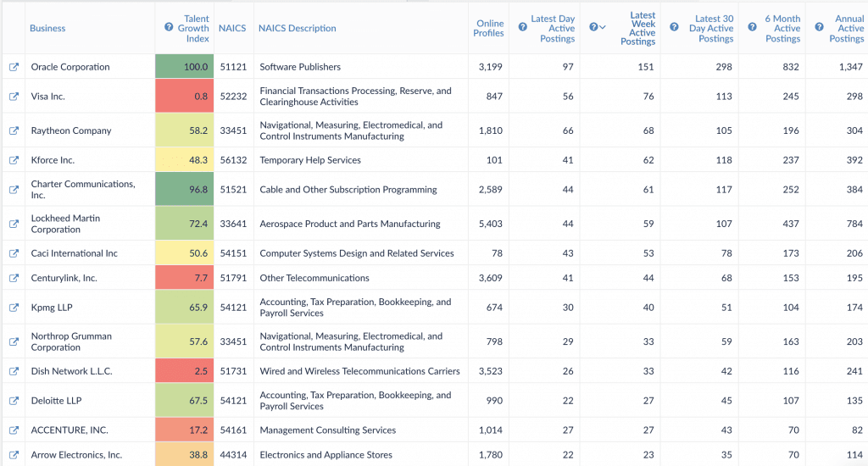868x466 pixels.
Task: Sort by Latest 30 Day Active Postings header
Action: tap(711, 29)
